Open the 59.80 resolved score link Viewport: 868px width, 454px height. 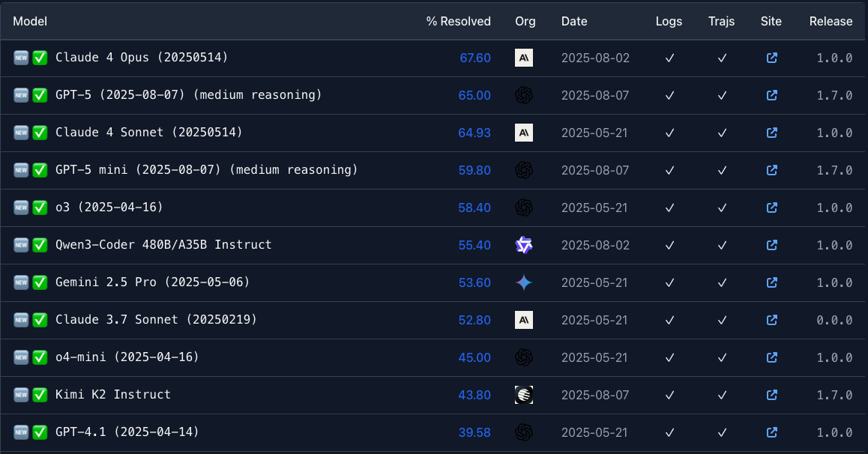[x=474, y=170]
